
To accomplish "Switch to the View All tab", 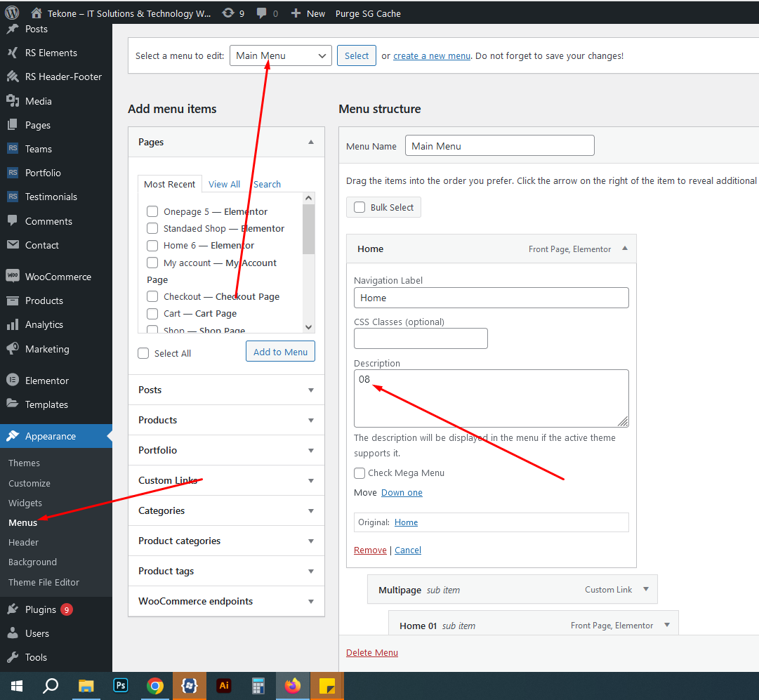I will click(x=224, y=185).
